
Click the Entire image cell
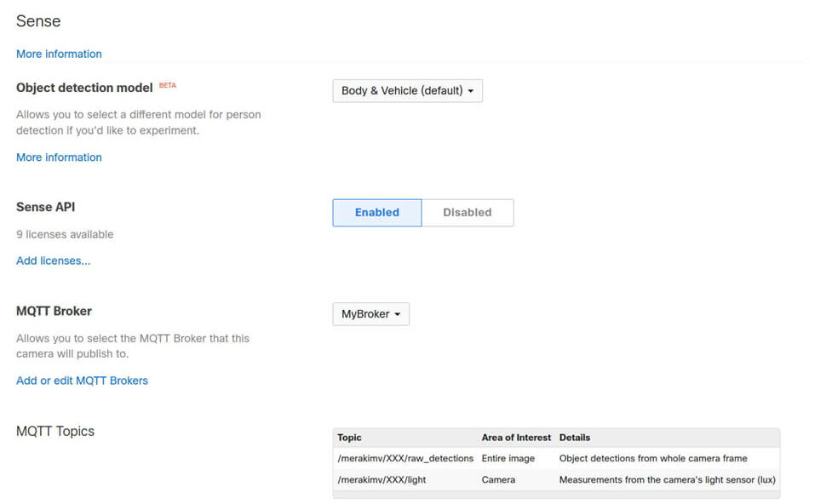point(508,458)
